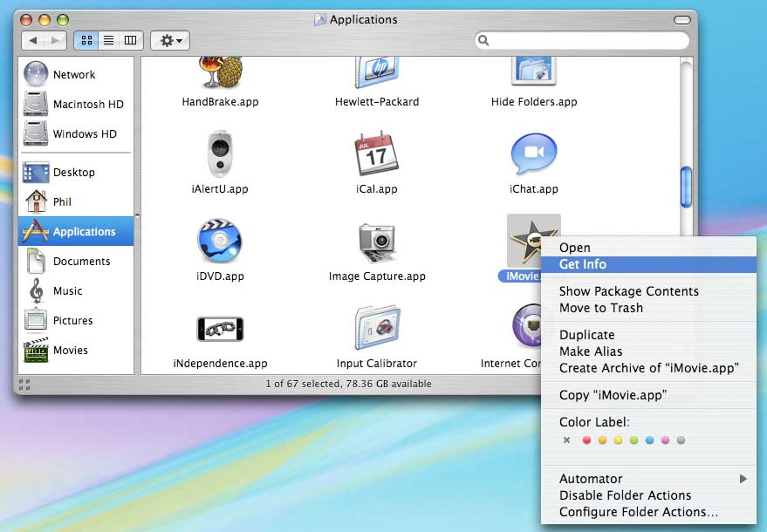Select the iNdependence.app icon
Viewport: 767px width, 532px height.
pos(220,329)
